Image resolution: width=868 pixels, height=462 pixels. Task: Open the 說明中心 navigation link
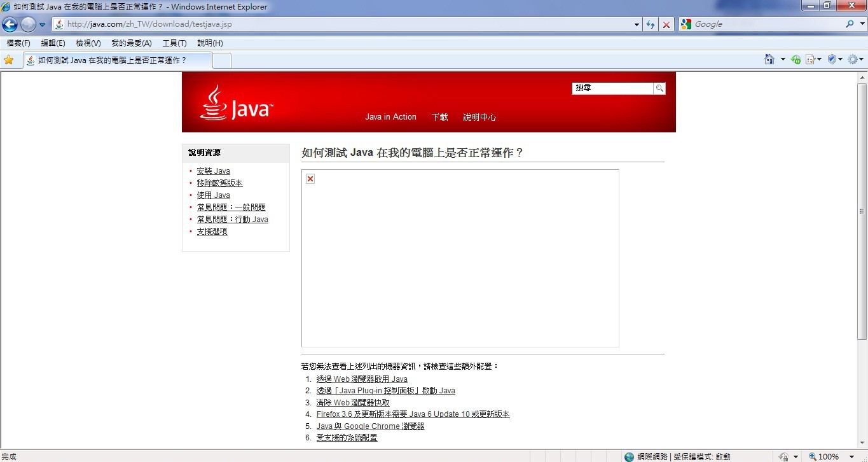point(479,117)
